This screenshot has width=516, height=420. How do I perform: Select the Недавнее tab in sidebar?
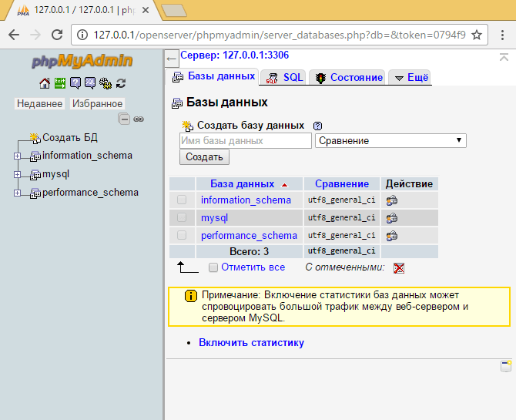[x=39, y=103]
